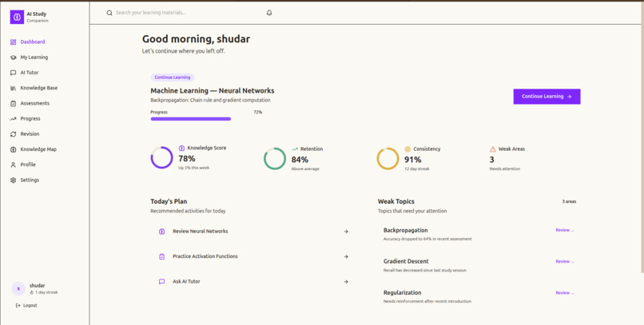
Task: Click the 72% progress value
Action: [258, 112]
